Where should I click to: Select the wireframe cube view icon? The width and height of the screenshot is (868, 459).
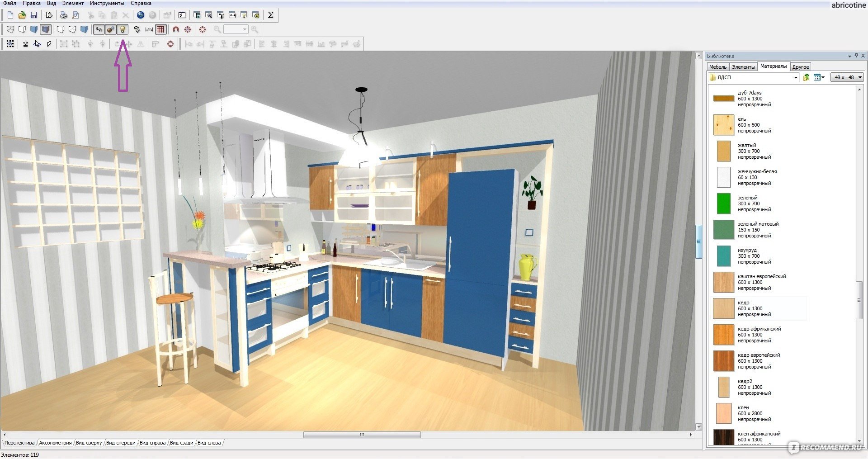point(10,29)
